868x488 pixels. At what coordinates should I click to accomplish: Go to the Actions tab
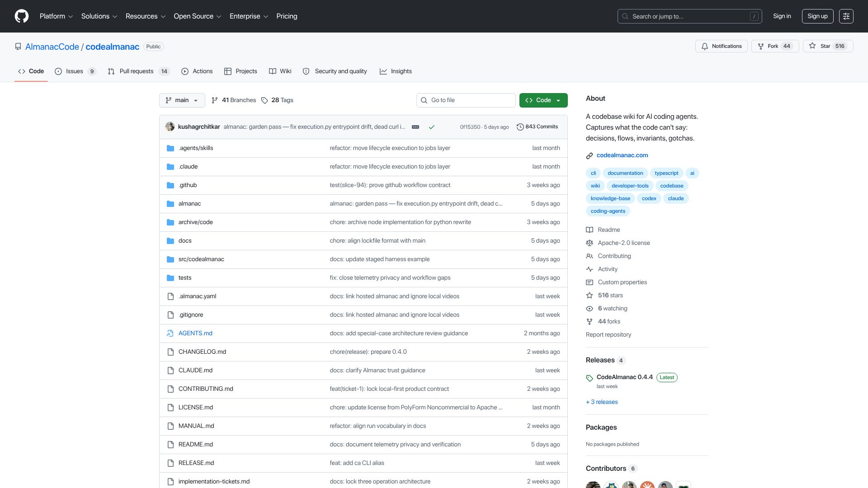197,71
